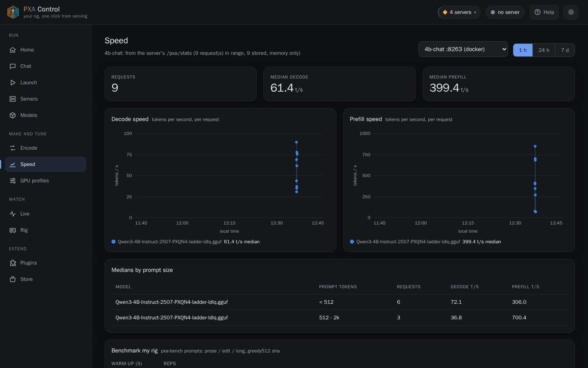588x368 pixels.
Task: Click the 512 - 2k prompt tokens cell
Action: [329, 318]
